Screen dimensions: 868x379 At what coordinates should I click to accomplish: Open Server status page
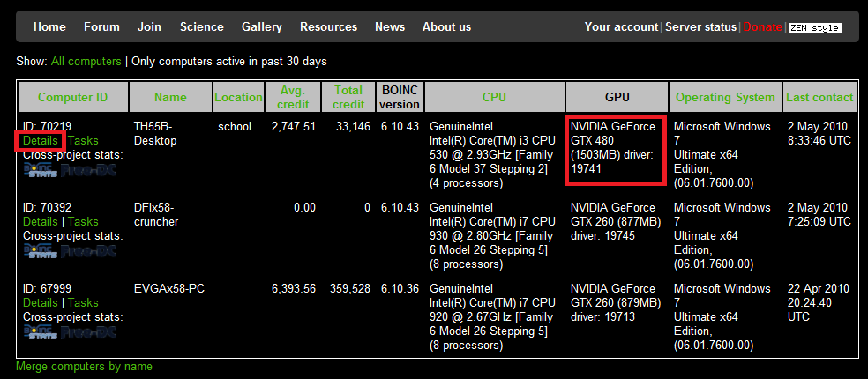click(x=700, y=26)
